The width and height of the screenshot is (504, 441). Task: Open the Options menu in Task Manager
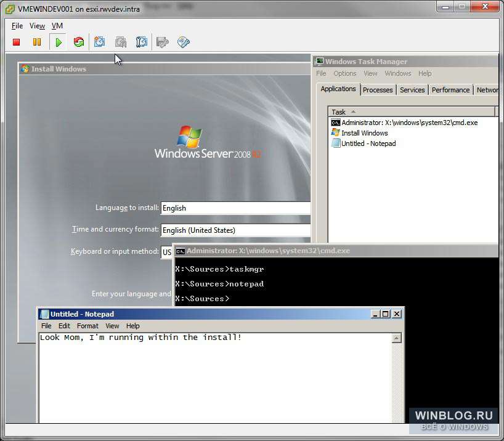click(x=345, y=74)
